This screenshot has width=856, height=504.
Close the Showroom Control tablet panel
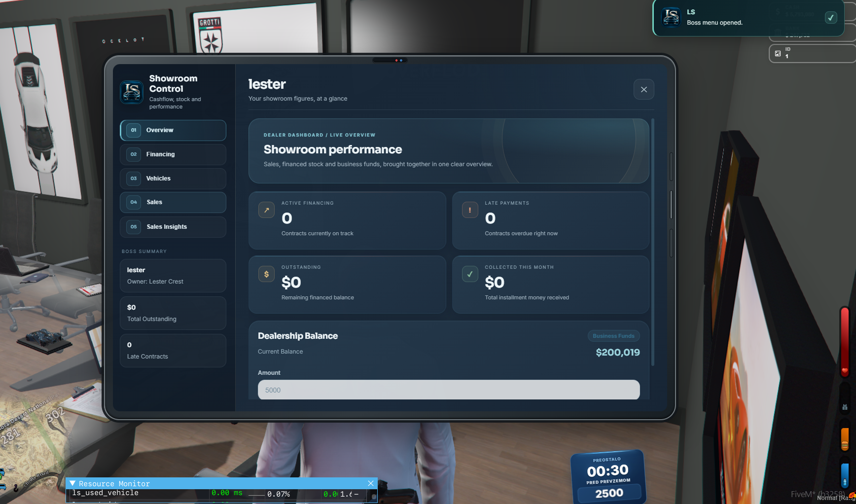click(643, 89)
